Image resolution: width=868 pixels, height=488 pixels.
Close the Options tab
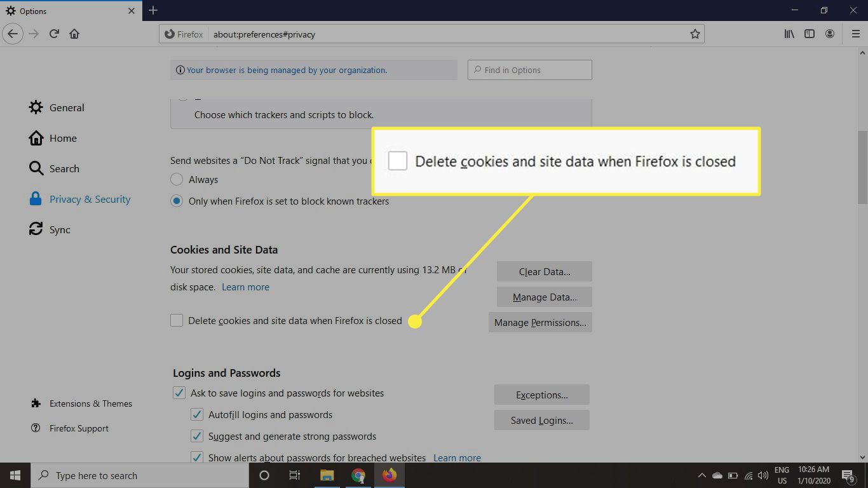[132, 11]
